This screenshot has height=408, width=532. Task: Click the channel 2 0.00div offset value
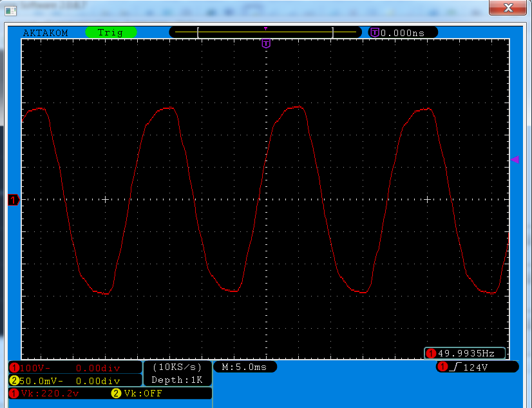(98, 381)
